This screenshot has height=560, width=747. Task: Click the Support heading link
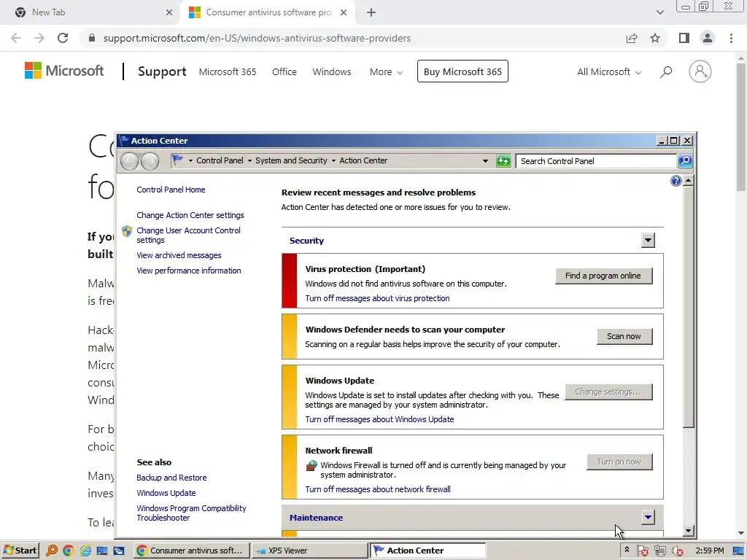(x=162, y=71)
